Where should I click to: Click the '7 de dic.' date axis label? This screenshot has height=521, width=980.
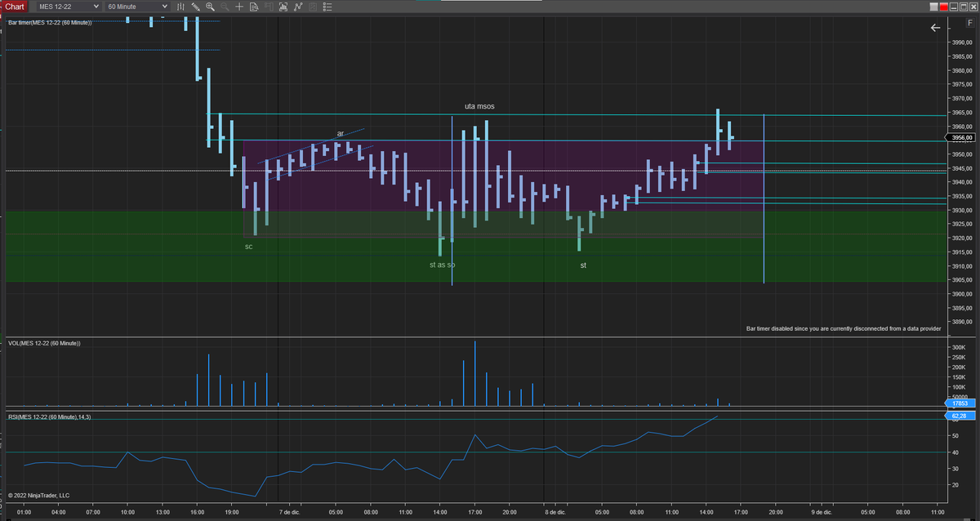pyautogui.click(x=289, y=512)
